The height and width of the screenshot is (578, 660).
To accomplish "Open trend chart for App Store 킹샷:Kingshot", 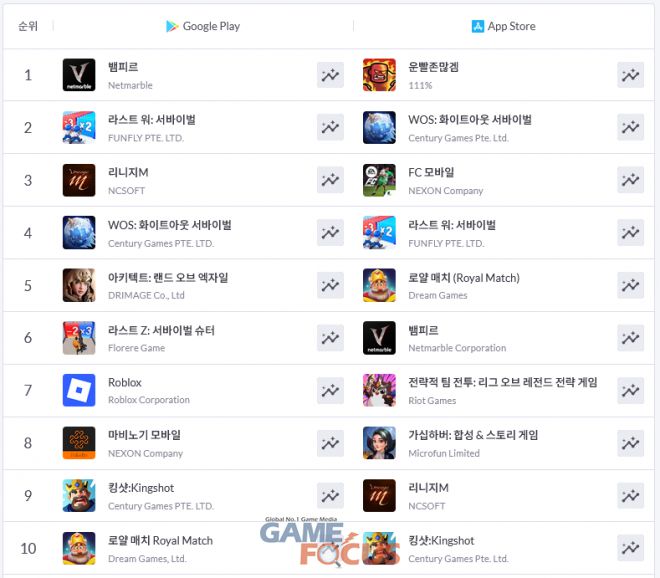I will pyautogui.click(x=630, y=548).
